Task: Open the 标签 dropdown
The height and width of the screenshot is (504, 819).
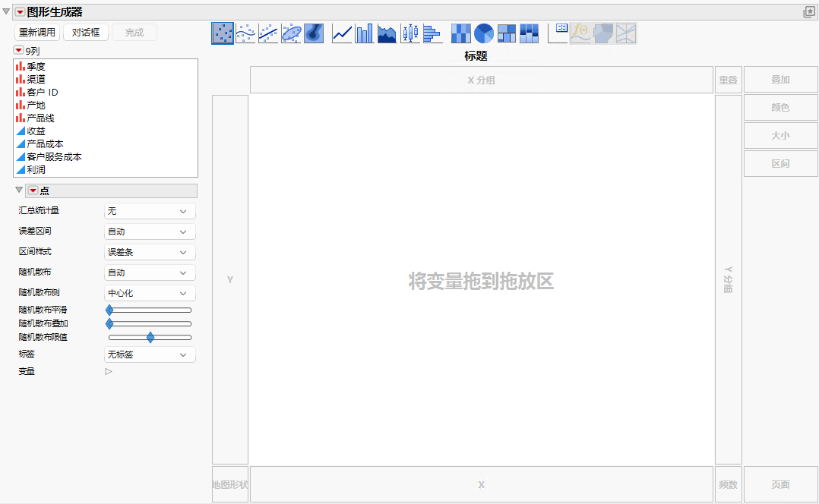Action: (x=150, y=354)
